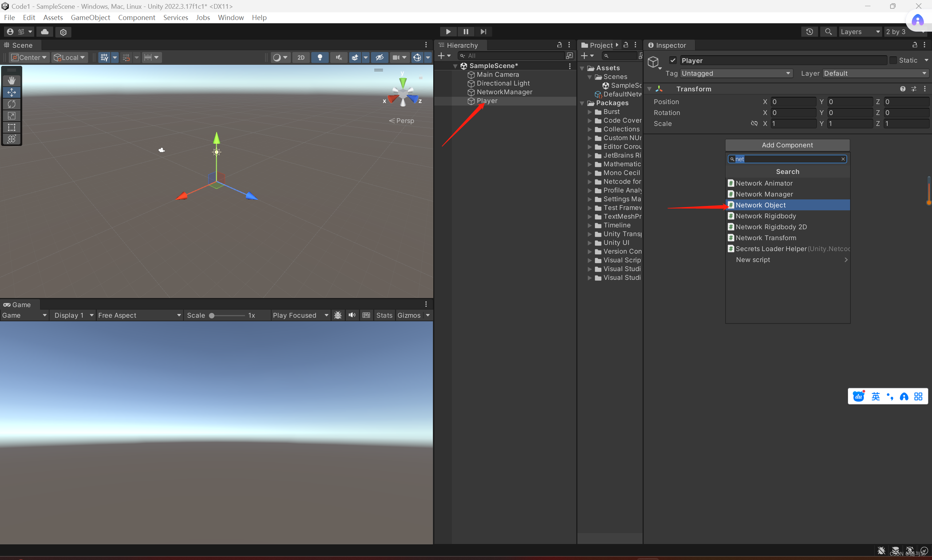Image resolution: width=932 pixels, height=560 pixels.
Task: Open the GameObject menu
Action: (91, 17)
